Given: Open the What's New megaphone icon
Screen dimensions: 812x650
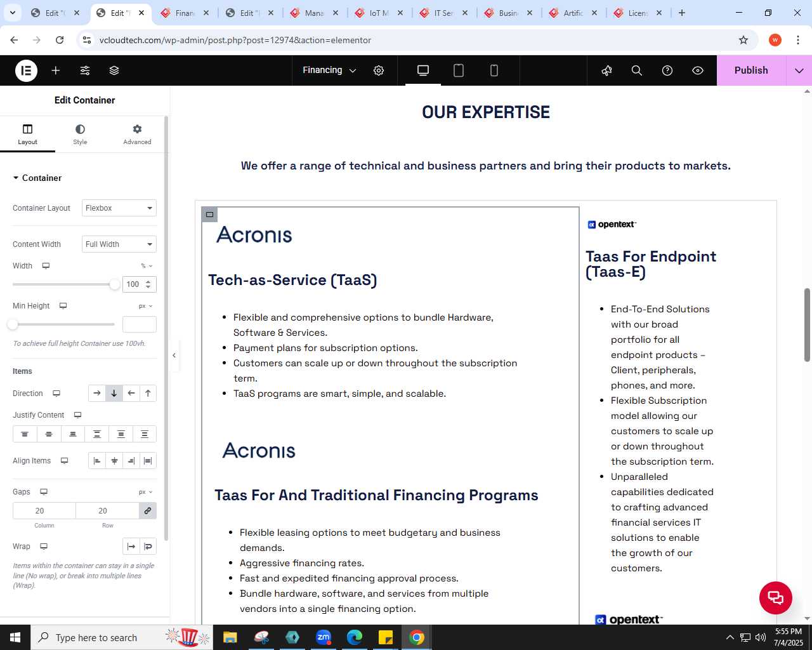Looking at the screenshot, I should coord(606,70).
